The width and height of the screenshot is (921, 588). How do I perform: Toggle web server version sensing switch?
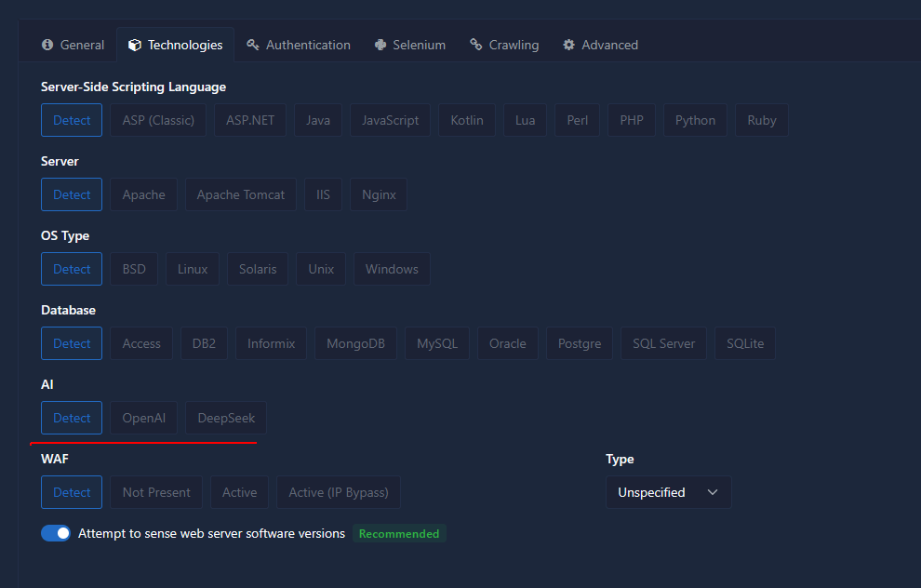[56, 533]
